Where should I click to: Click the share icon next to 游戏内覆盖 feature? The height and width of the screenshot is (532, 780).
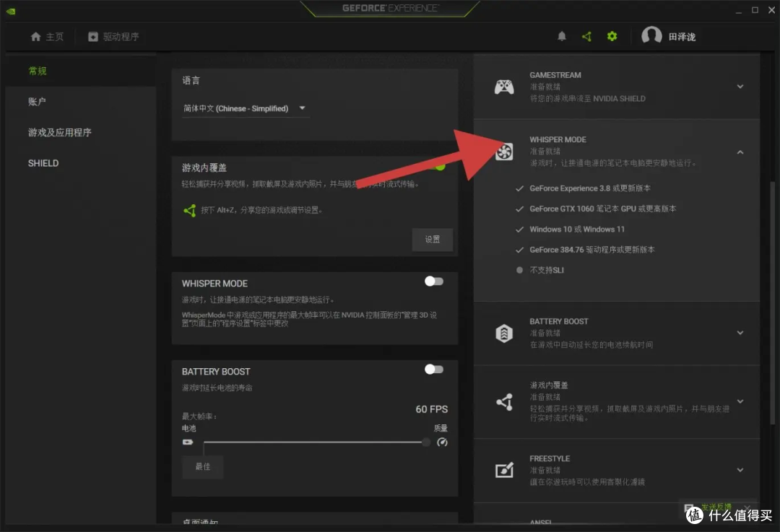pyautogui.click(x=504, y=402)
